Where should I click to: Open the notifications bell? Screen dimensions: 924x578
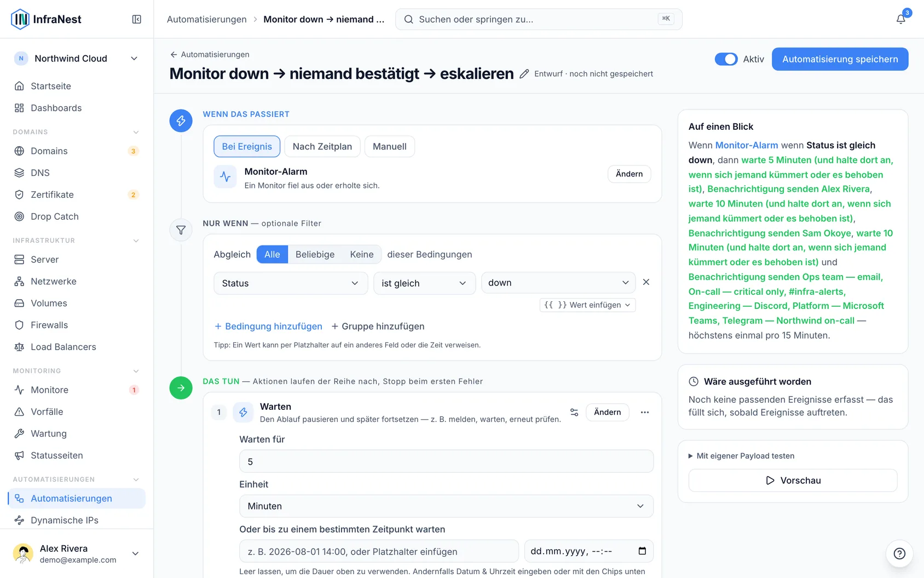[900, 19]
